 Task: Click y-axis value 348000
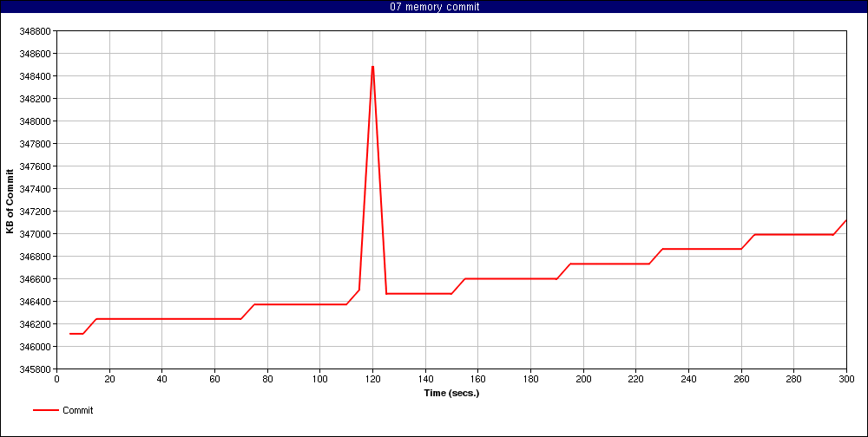click(35, 121)
